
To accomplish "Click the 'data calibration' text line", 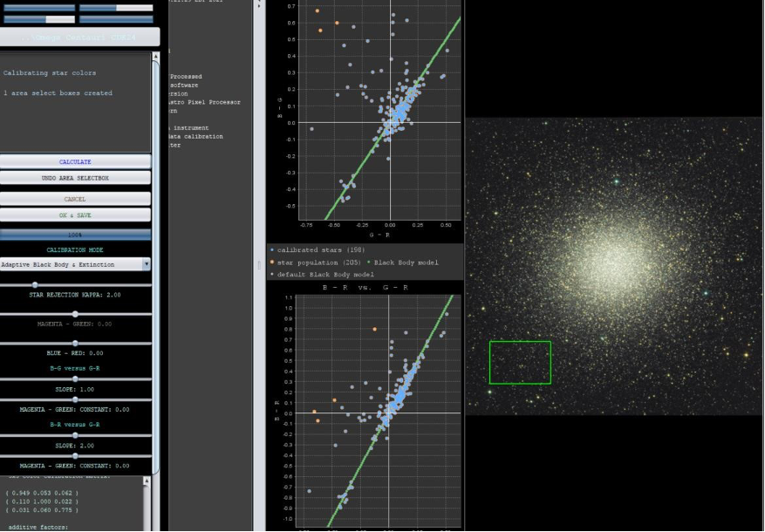I will [x=195, y=137].
